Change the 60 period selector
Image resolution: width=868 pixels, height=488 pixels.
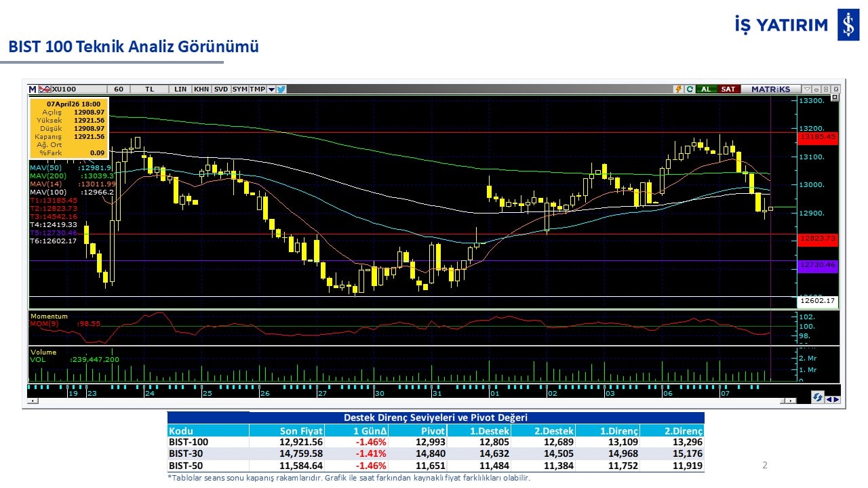click(119, 89)
